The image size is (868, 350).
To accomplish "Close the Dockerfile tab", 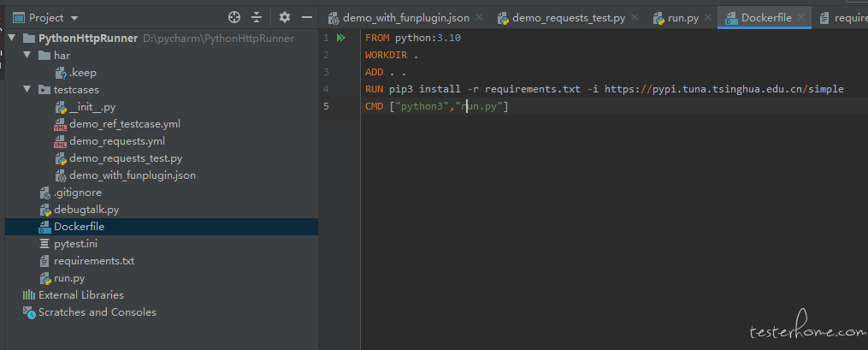I will (x=801, y=18).
